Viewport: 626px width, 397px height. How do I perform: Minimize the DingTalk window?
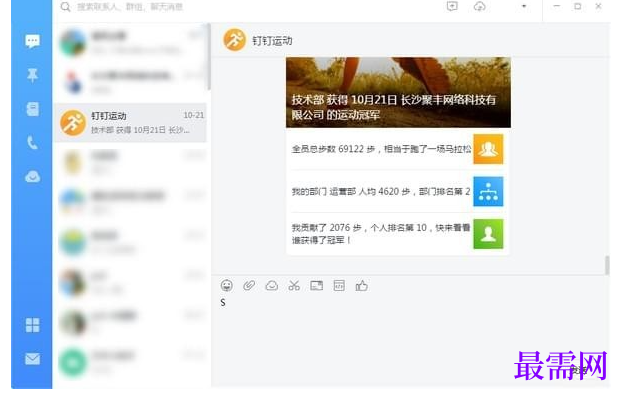pyautogui.click(x=557, y=6)
